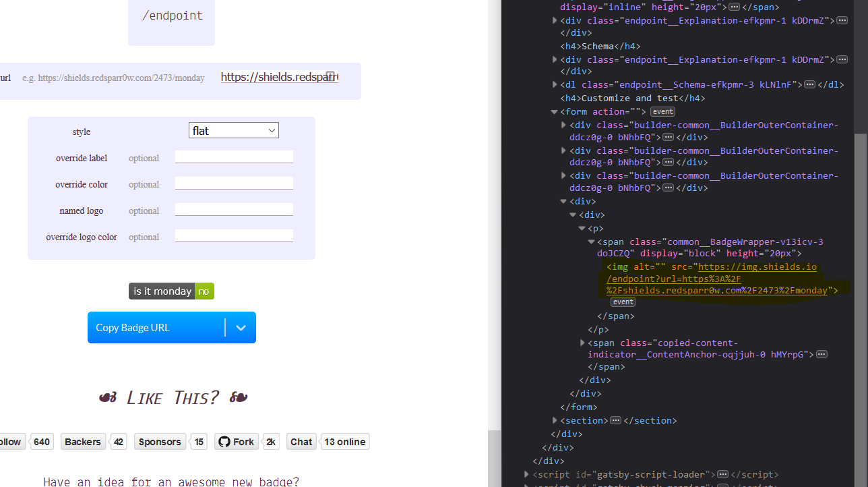Click the ellipsis in the section node

tap(615, 420)
